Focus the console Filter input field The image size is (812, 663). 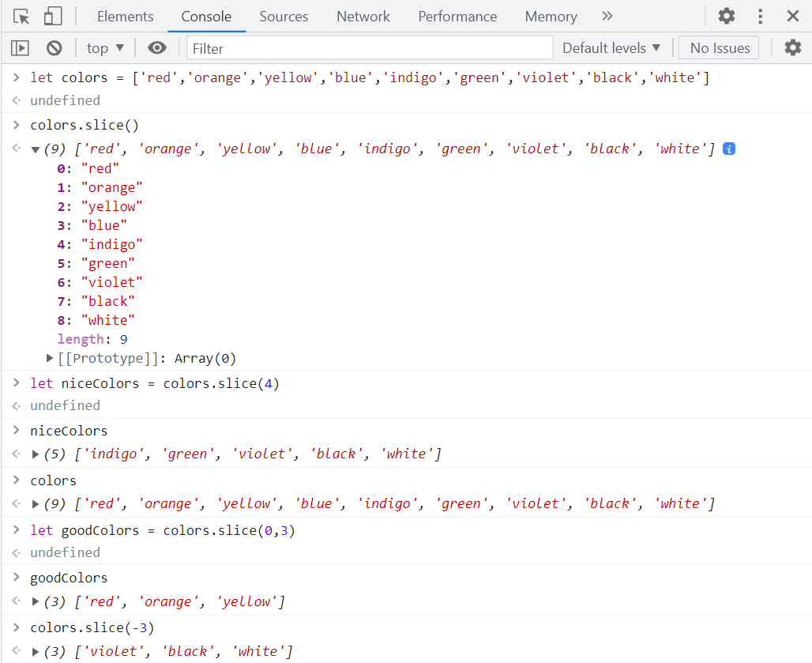click(x=370, y=48)
